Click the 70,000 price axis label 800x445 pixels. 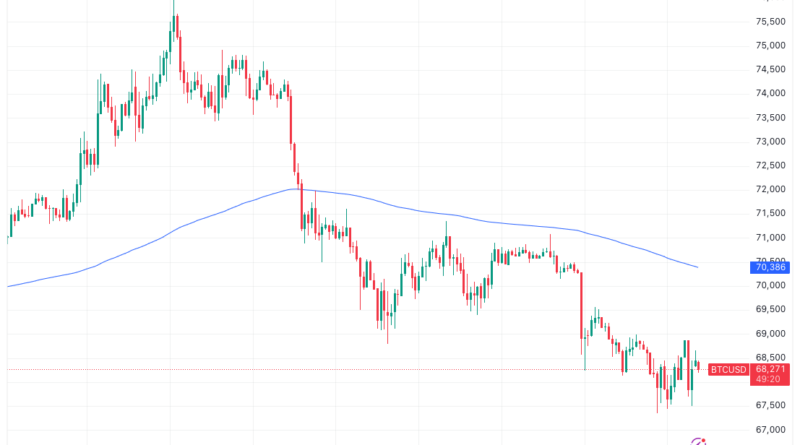click(x=768, y=285)
